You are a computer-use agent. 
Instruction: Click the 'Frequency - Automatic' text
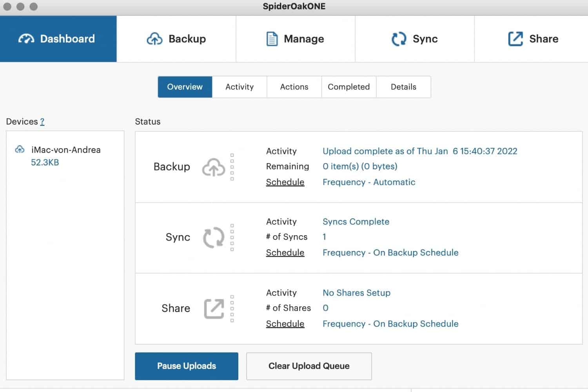tap(369, 182)
